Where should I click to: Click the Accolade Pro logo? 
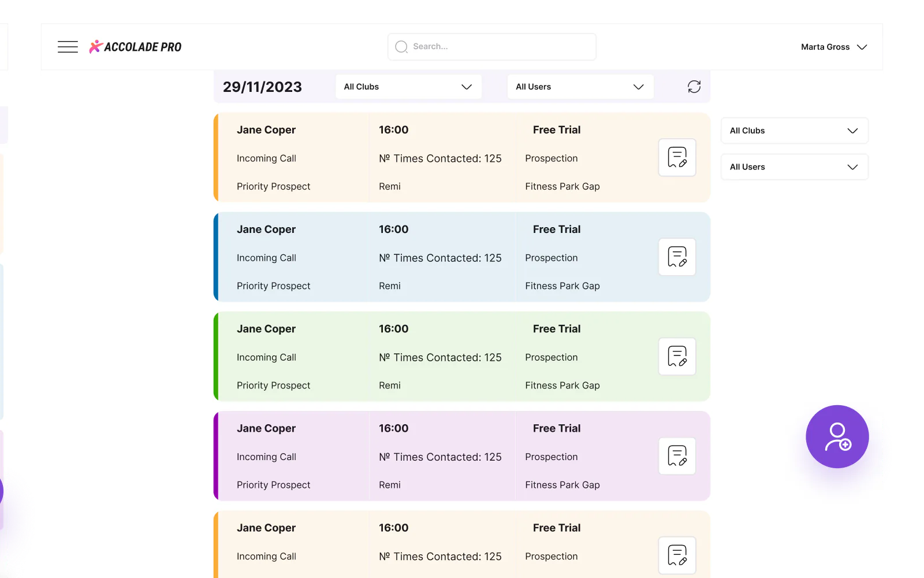click(x=135, y=47)
